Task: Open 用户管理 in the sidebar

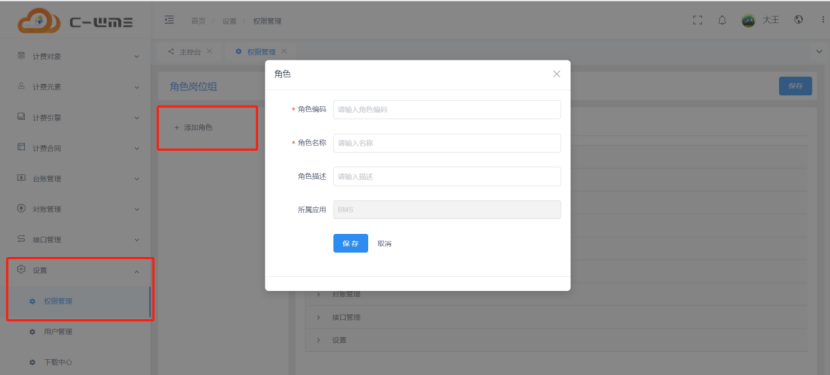Action: pyautogui.click(x=58, y=332)
